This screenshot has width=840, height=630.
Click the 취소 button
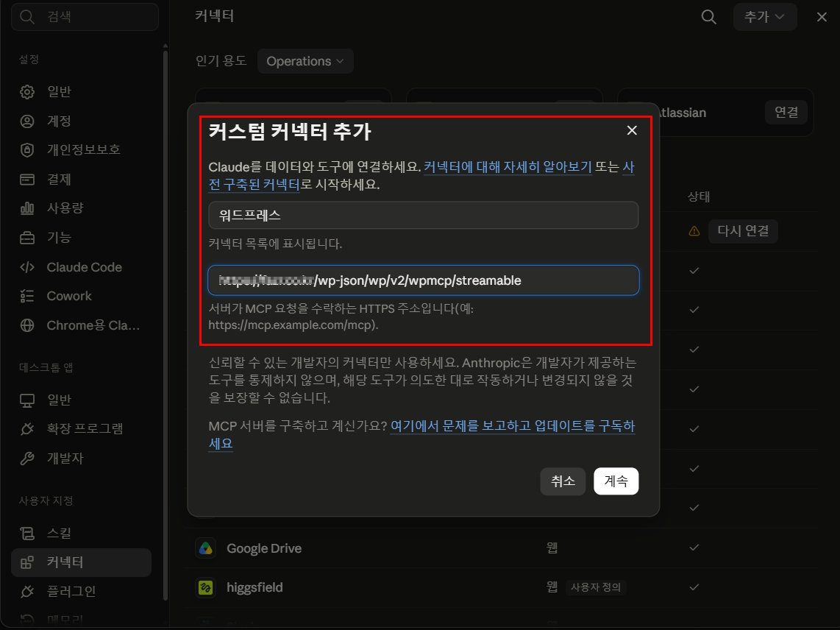click(x=563, y=481)
